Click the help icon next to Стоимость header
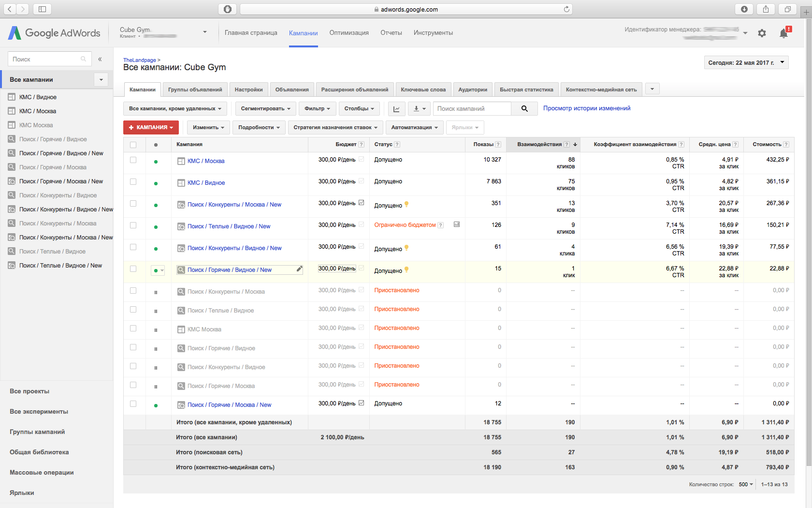812x508 pixels. (786, 144)
